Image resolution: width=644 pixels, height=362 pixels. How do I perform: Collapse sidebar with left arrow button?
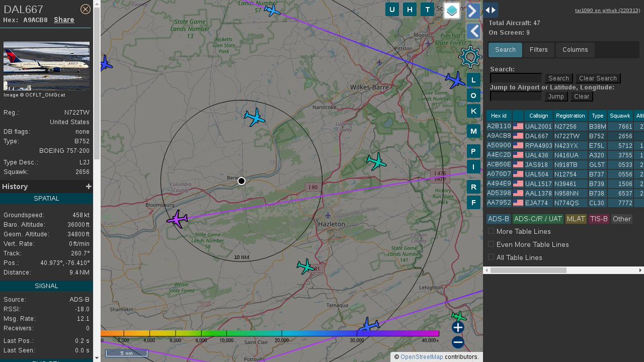click(x=473, y=31)
